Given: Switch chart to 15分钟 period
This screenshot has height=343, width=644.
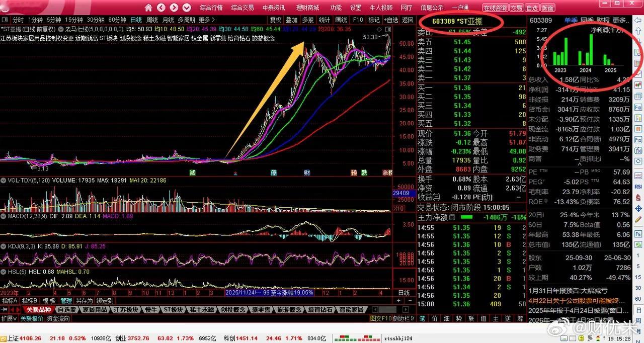Looking at the screenshot, I should (x=74, y=20).
